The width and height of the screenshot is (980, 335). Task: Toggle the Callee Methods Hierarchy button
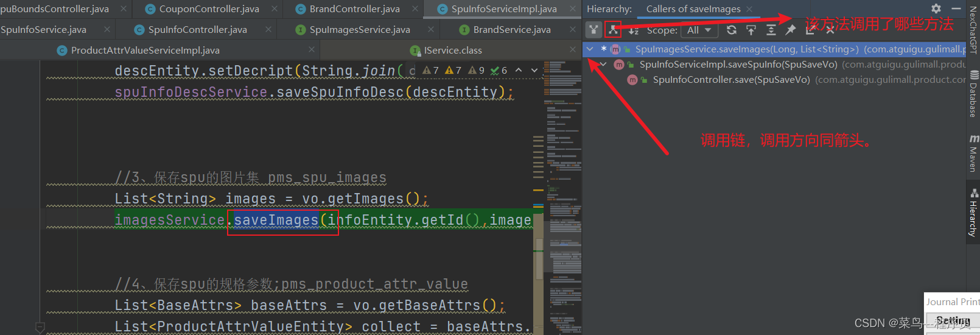pos(613,29)
